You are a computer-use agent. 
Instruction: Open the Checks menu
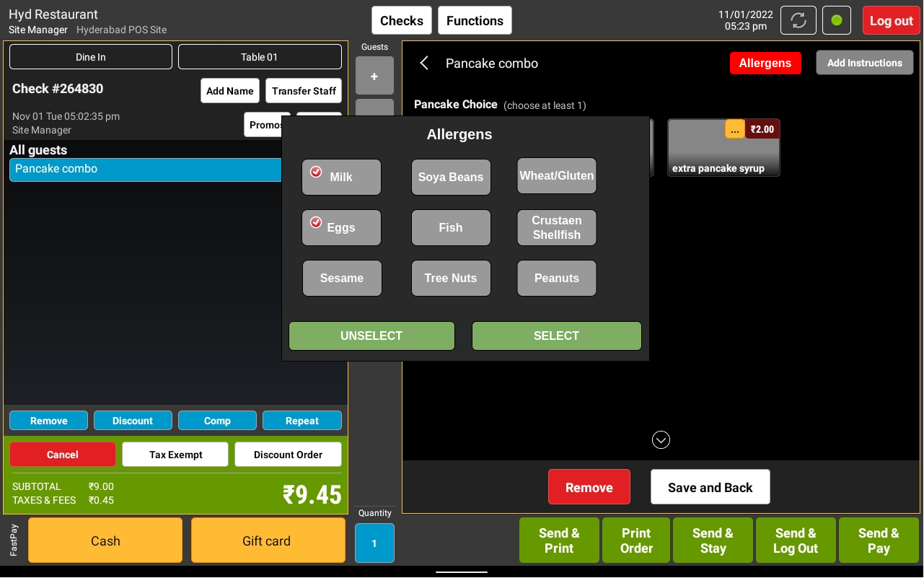tap(402, 20)
